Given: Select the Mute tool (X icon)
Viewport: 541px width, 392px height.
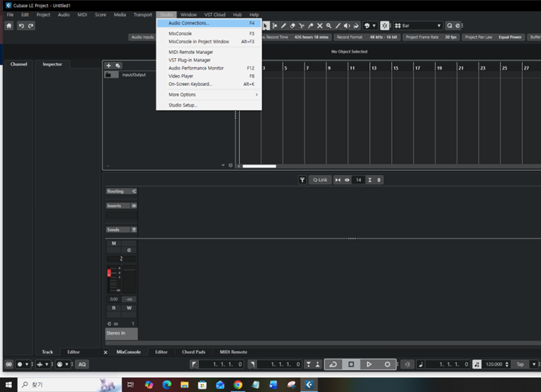Looking at the screenshot, I should click(320, 26).
